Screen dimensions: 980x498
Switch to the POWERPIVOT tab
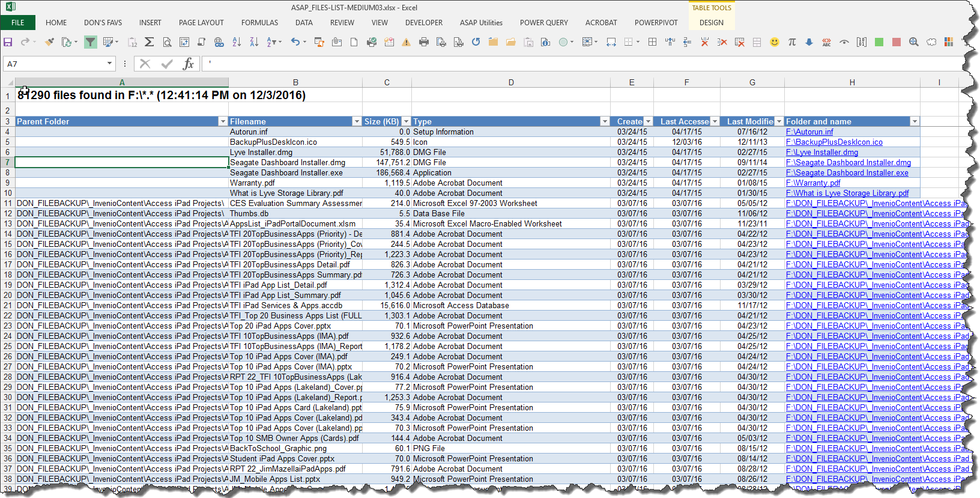coord(656,23)
